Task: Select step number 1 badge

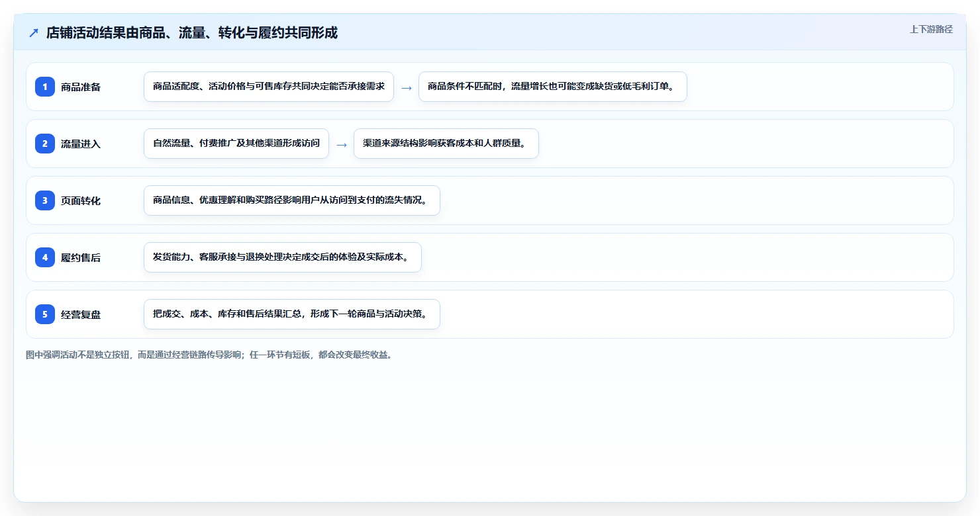Action: 45,87
